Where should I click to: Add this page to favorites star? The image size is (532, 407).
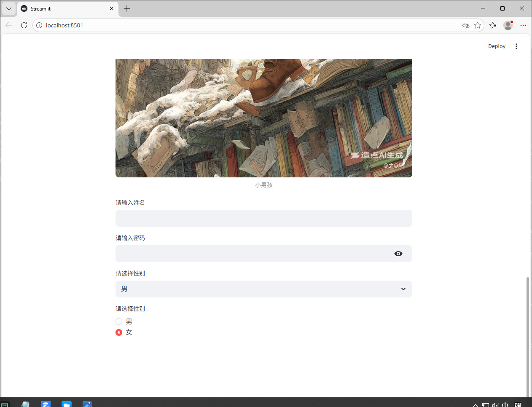(x=478, y=25)
